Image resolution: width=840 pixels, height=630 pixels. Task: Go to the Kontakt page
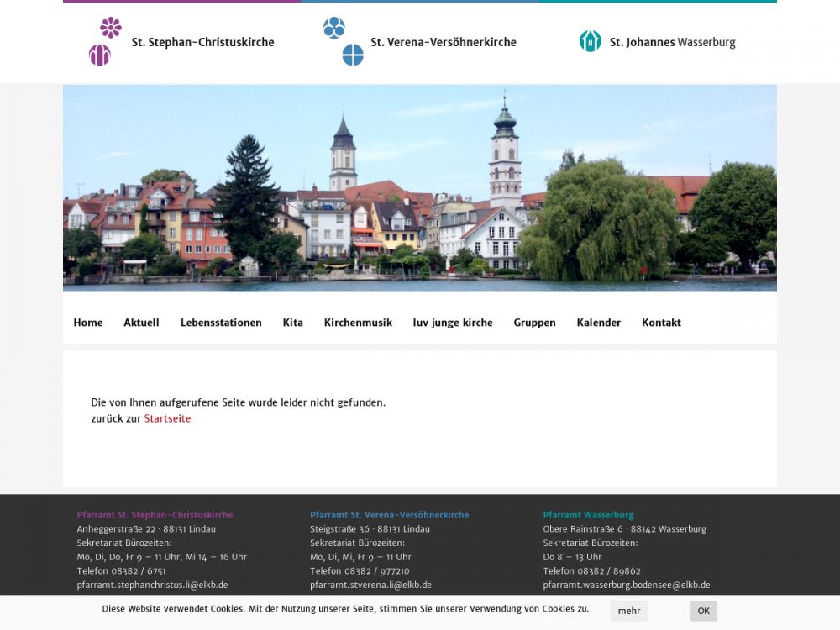point(661,323)
